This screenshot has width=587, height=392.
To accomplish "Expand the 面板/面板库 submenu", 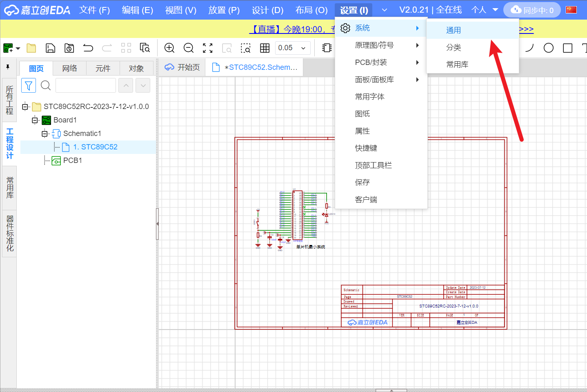I will [381, 80].
